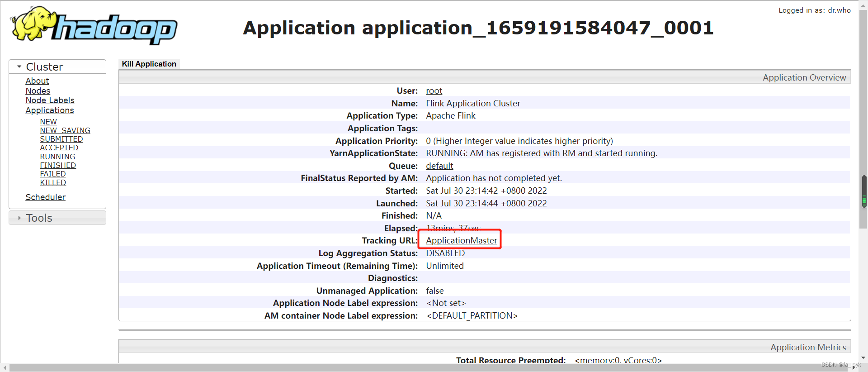Open the default queue link
The image size is (868, 372).
coord(439,166)
